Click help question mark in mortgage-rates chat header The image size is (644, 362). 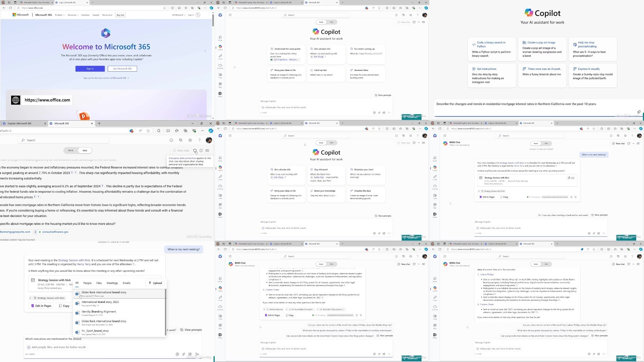[199, 140]
